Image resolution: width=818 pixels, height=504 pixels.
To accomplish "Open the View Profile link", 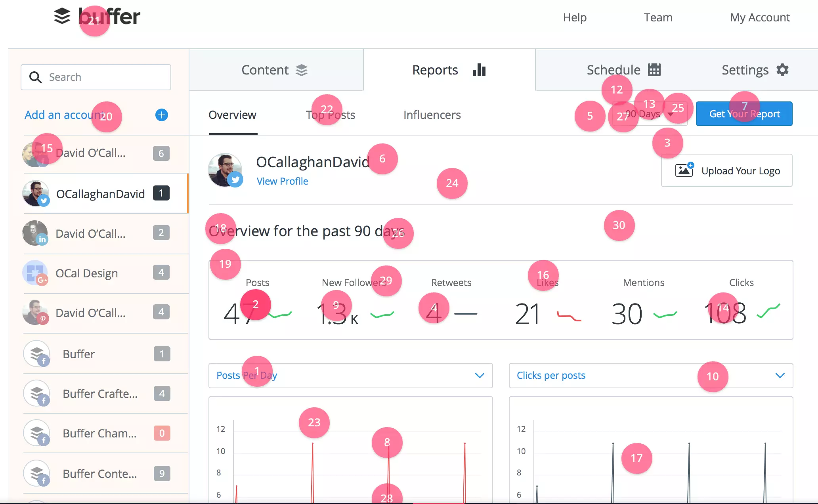I will [282, 181].
